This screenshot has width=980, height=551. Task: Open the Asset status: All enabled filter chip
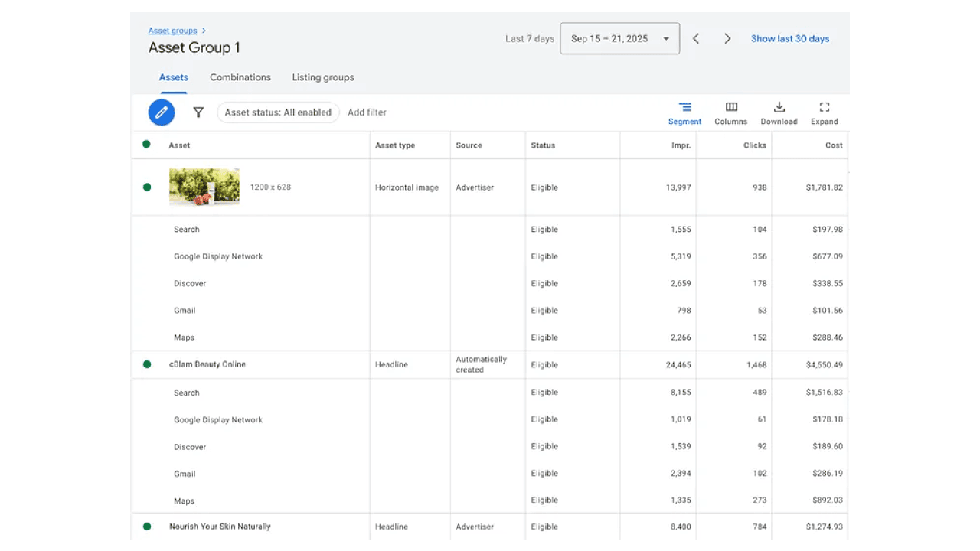(x=278, y=112)
